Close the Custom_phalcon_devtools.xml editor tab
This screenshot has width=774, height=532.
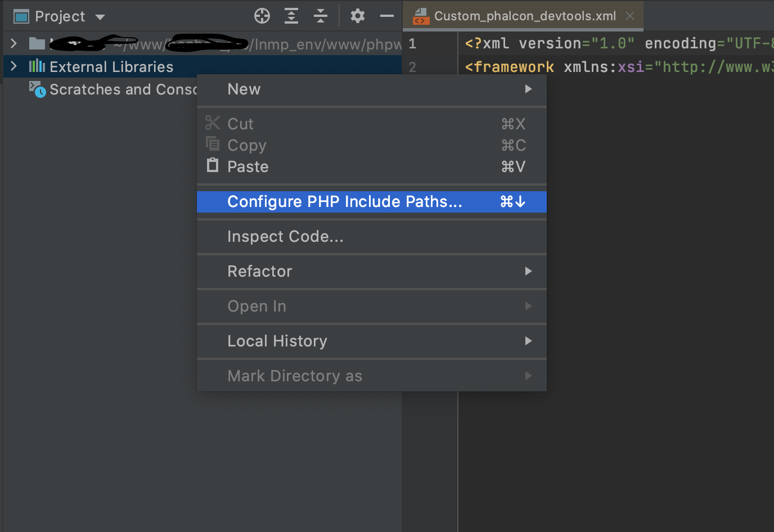[x=630, y=16]
